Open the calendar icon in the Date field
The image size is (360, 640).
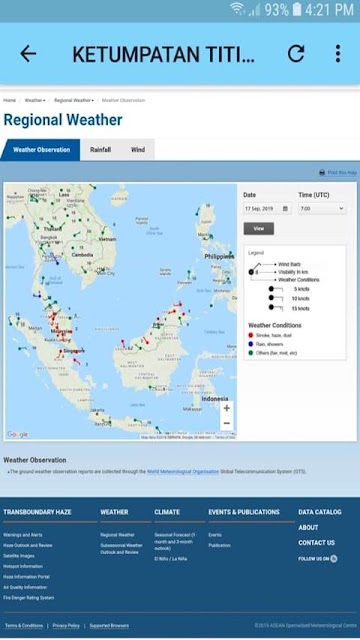(285, 209)
